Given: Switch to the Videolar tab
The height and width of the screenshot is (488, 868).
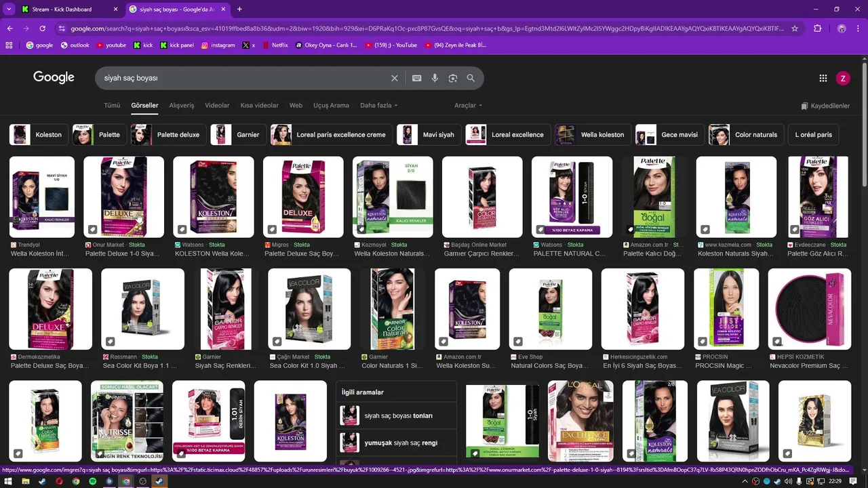Looking at the screenshot, I should point(217,106).
